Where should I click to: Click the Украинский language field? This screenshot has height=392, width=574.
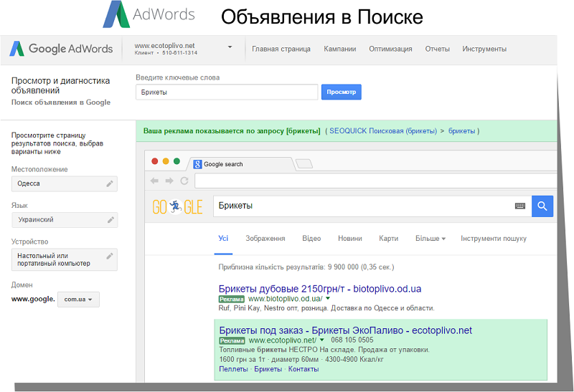[65, 220]
